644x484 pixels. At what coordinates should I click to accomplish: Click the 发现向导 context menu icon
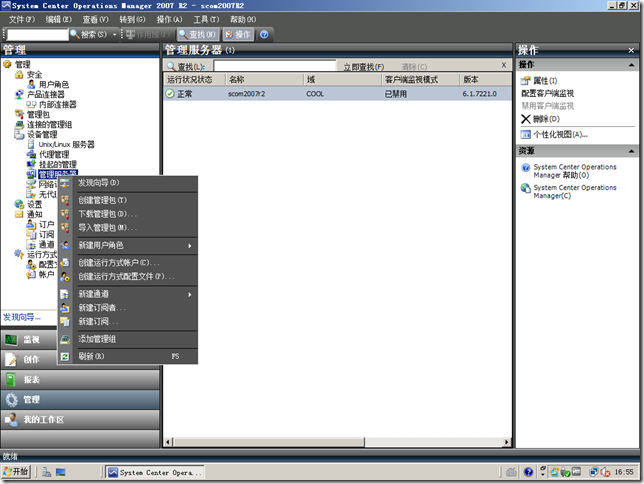tap(65, 183)
